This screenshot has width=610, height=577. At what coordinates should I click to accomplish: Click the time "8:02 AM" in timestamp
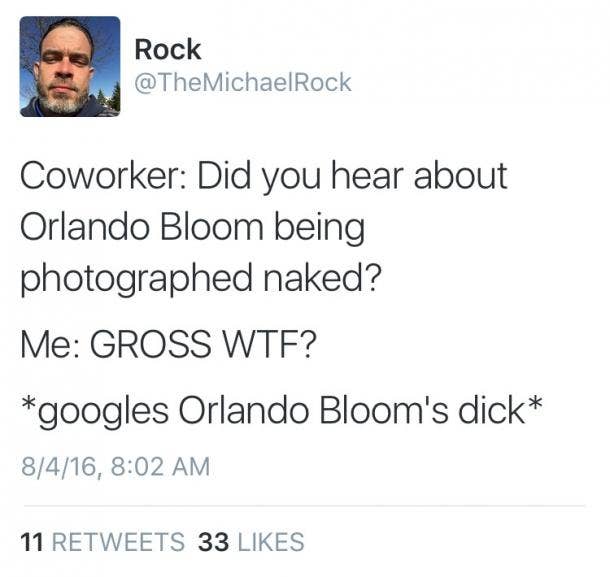161,467
